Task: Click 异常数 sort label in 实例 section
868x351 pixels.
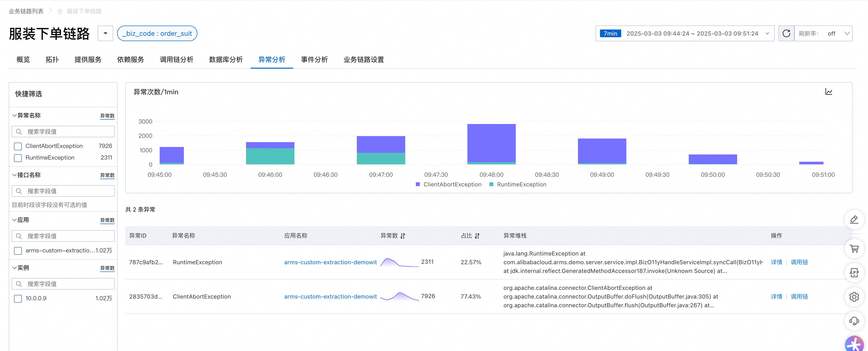Action: point(107,268)
